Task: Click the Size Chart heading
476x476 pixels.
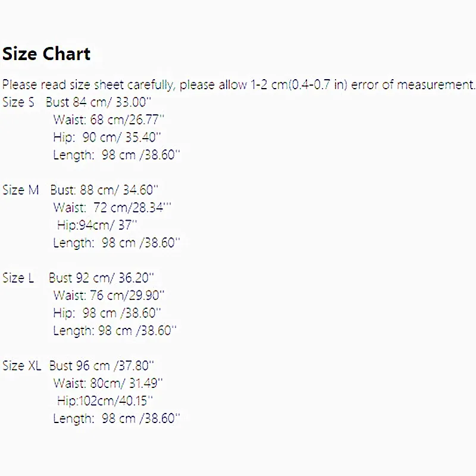Action: click(x=46, y=54)
